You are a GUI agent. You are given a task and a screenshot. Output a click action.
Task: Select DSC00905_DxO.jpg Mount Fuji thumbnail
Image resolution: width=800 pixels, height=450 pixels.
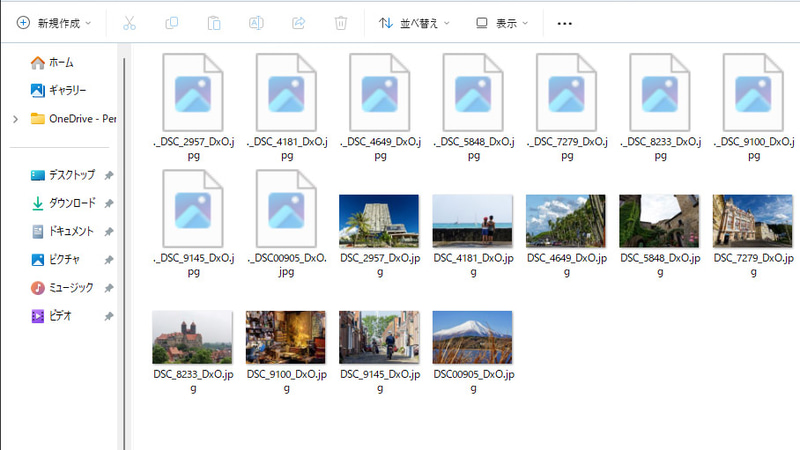[472, 337]
